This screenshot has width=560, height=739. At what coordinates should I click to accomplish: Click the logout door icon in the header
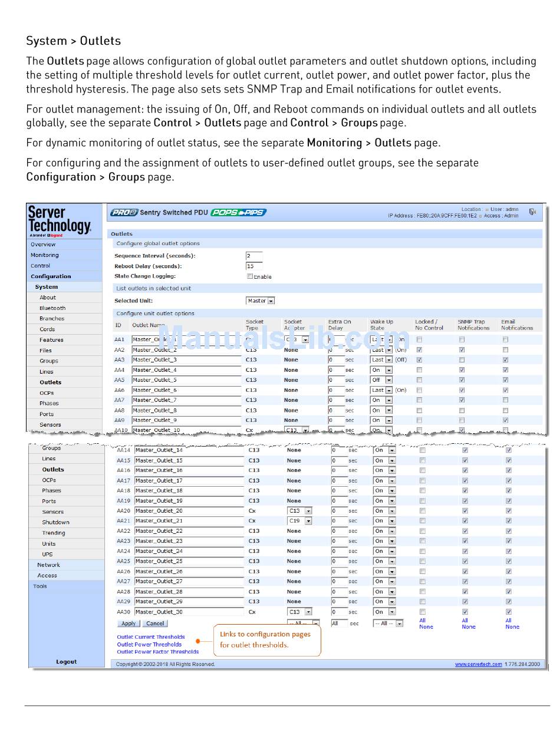coord(532,212)
